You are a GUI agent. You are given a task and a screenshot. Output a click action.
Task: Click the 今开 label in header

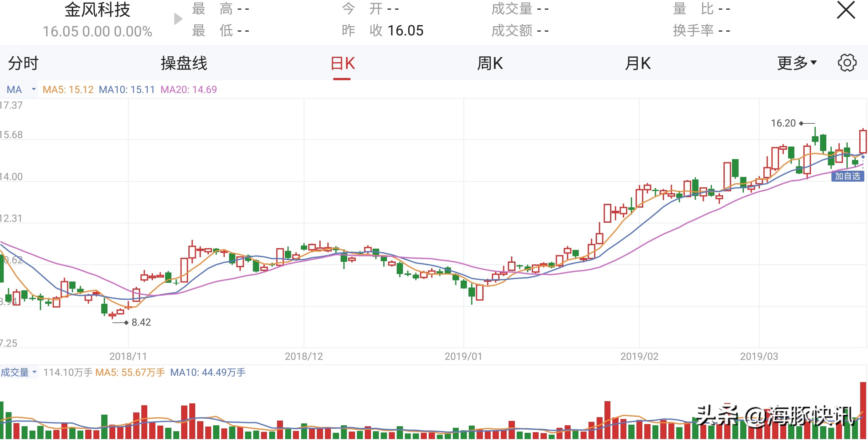click(x=362, y=9)
